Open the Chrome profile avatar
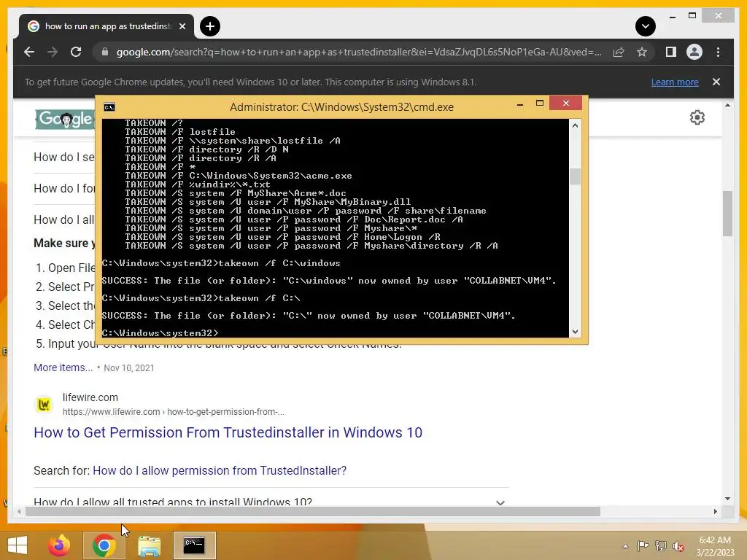Image resolution: width=747 pixels, height=560 pixels. tap(694, 52)
